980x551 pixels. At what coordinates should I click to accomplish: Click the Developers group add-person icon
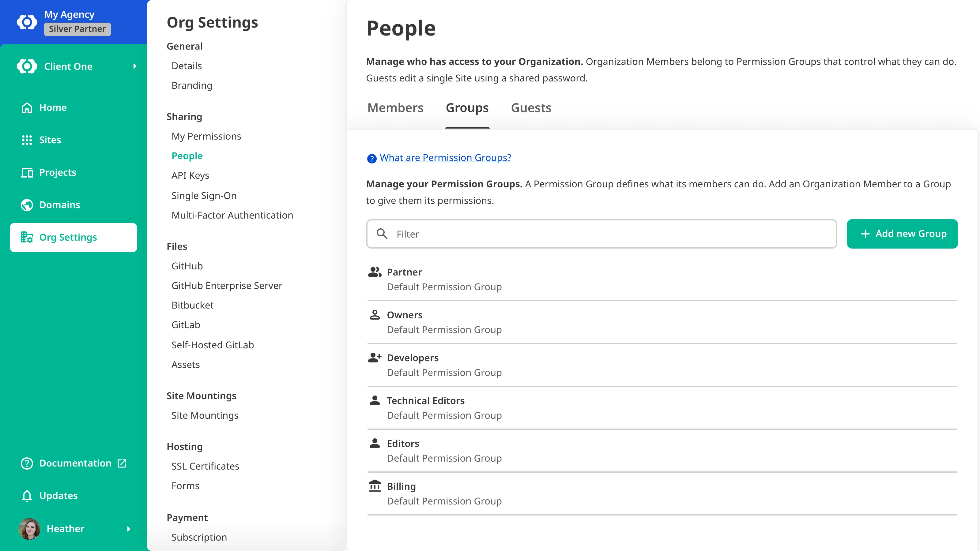[x=374, y=358]
